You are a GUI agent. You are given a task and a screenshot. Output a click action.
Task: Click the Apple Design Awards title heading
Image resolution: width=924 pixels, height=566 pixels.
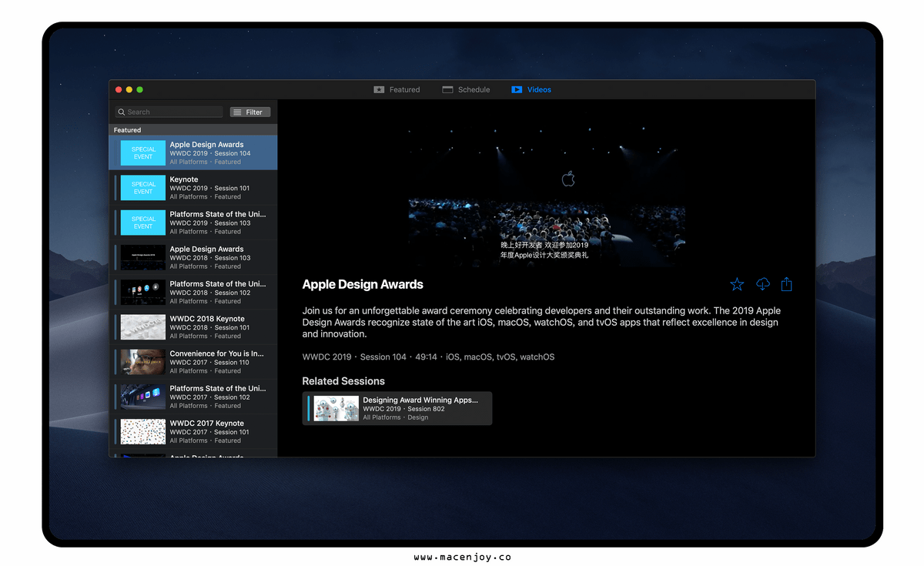tap(363, 284)
